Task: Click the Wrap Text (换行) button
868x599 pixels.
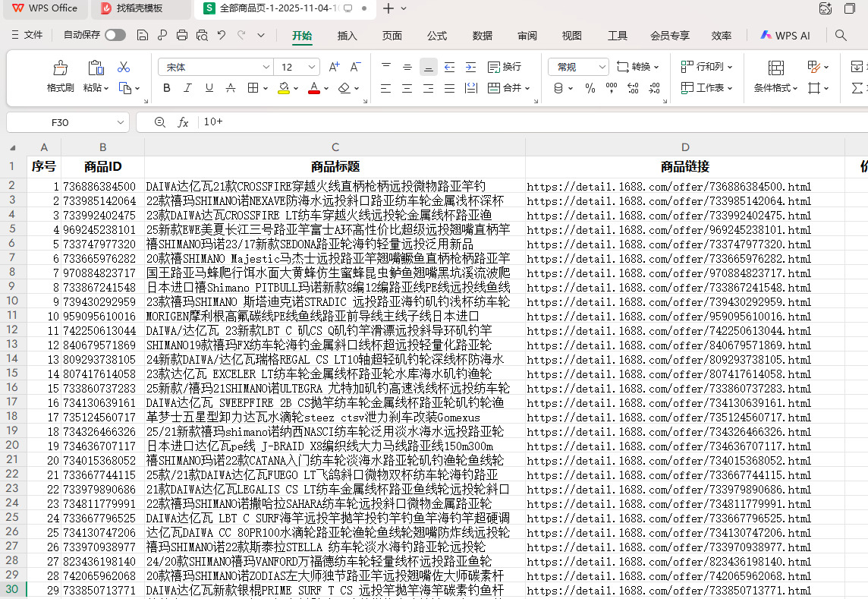Action: [505, 67]
